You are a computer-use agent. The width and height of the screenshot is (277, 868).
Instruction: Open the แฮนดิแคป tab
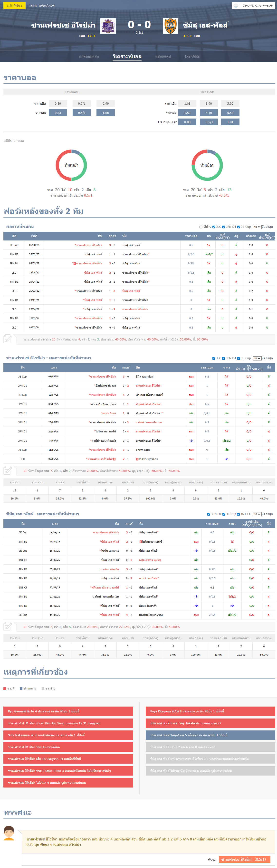[163, 56]
